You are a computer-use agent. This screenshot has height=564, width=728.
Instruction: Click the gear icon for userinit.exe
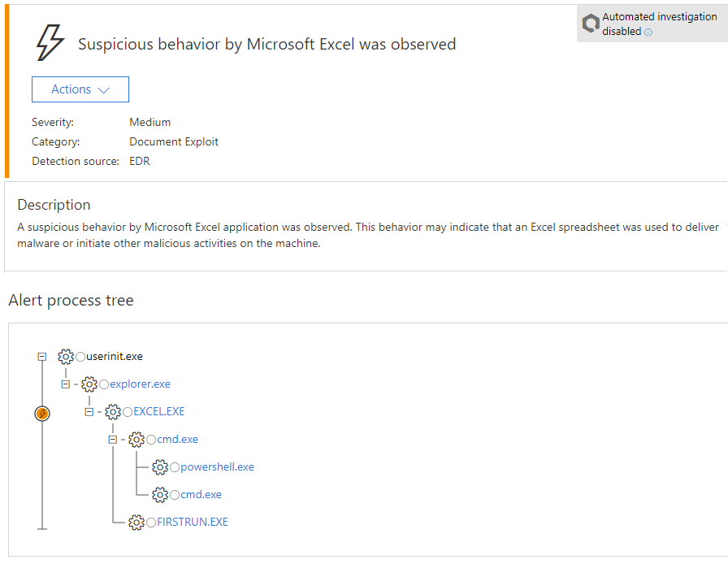click(66, 357)
